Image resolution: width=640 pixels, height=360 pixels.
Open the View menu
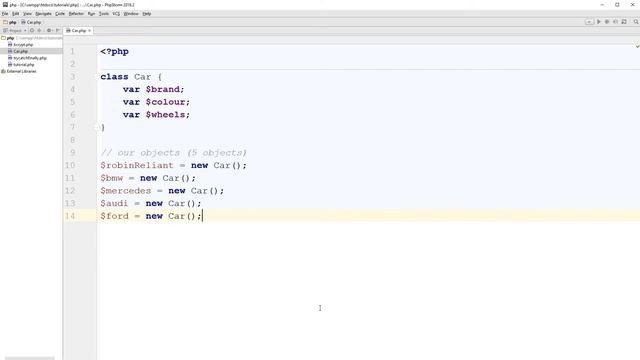coord(27,14)
